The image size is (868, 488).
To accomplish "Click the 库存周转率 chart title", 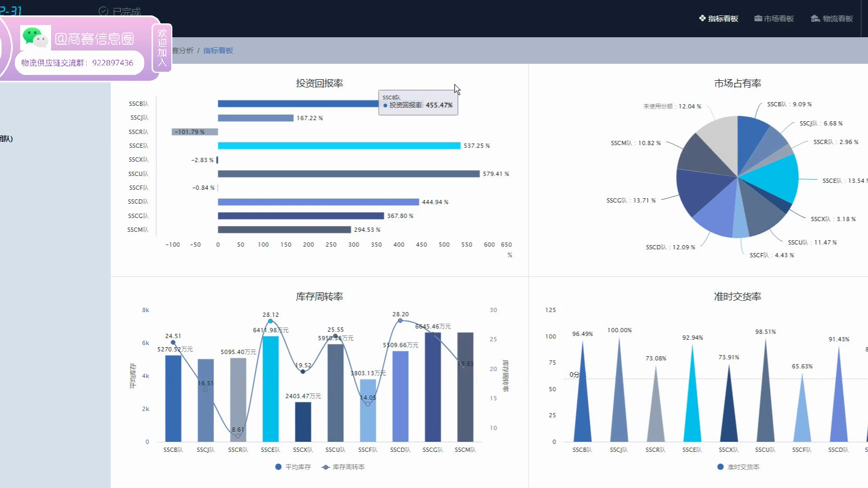I will pyautogui.click(x=319, y=296).
